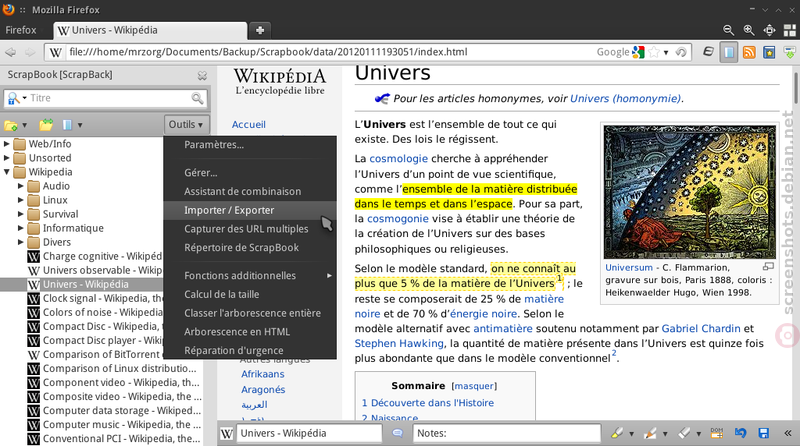
Task: Open a new tab with plus button
Action: point(260,30)
